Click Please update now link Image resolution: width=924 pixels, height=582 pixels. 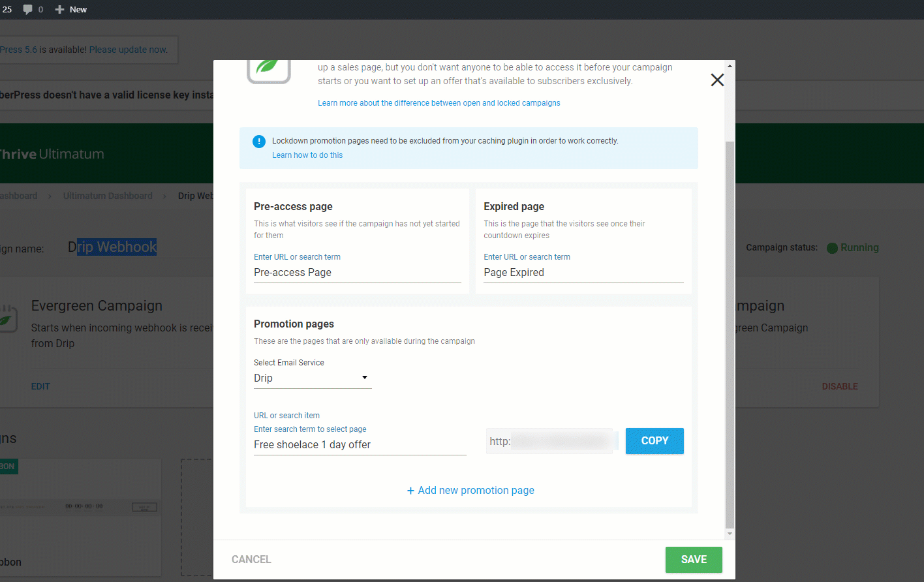tap(128, 50)
